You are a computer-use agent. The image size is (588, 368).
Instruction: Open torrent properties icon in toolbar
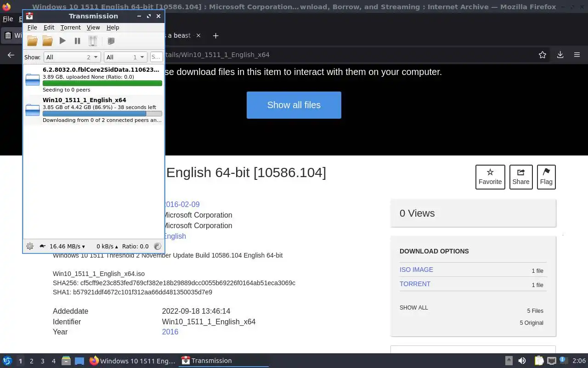tap(111, 41)
